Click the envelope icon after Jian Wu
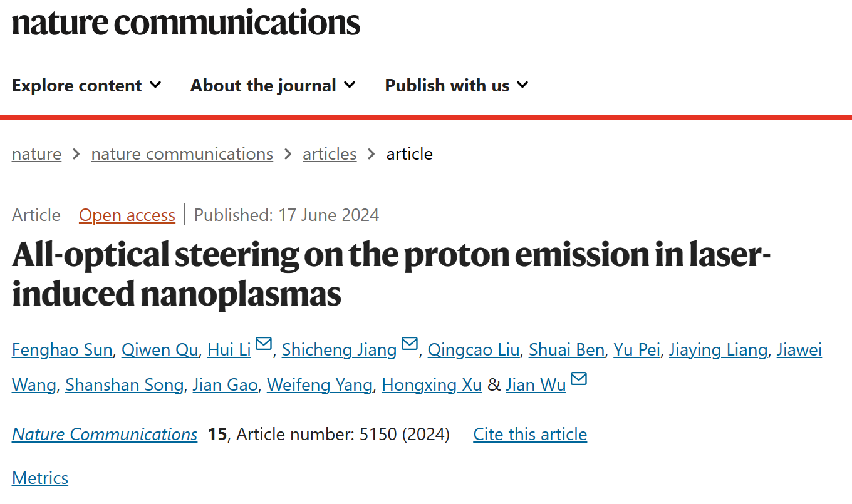 (579, 379)
